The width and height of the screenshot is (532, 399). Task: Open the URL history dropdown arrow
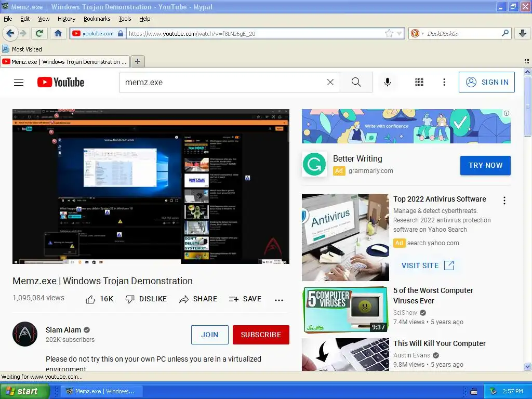400,33
